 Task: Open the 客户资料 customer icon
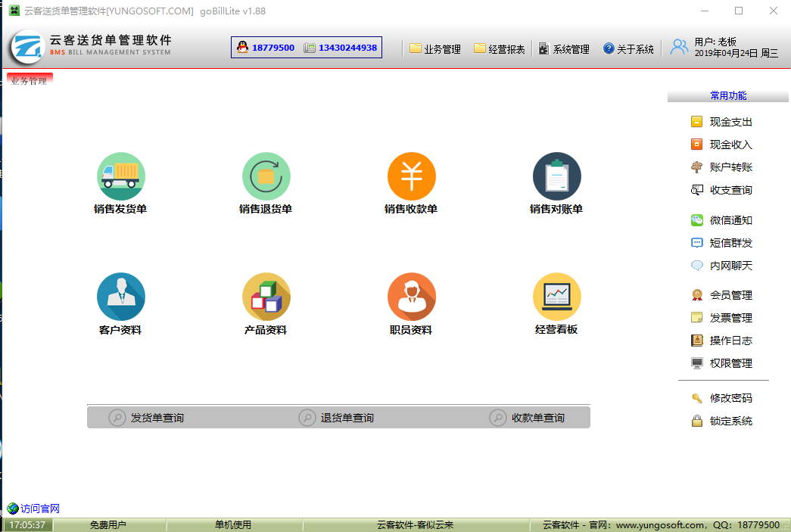(x=121, y=297)
